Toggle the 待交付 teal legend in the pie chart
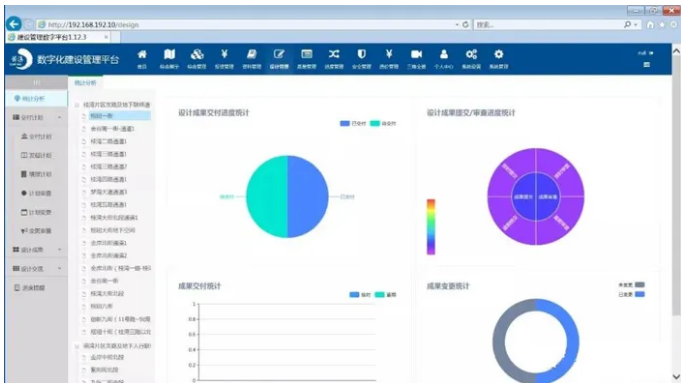The height and width of the screenshot is (391, 688). [383, 124]
